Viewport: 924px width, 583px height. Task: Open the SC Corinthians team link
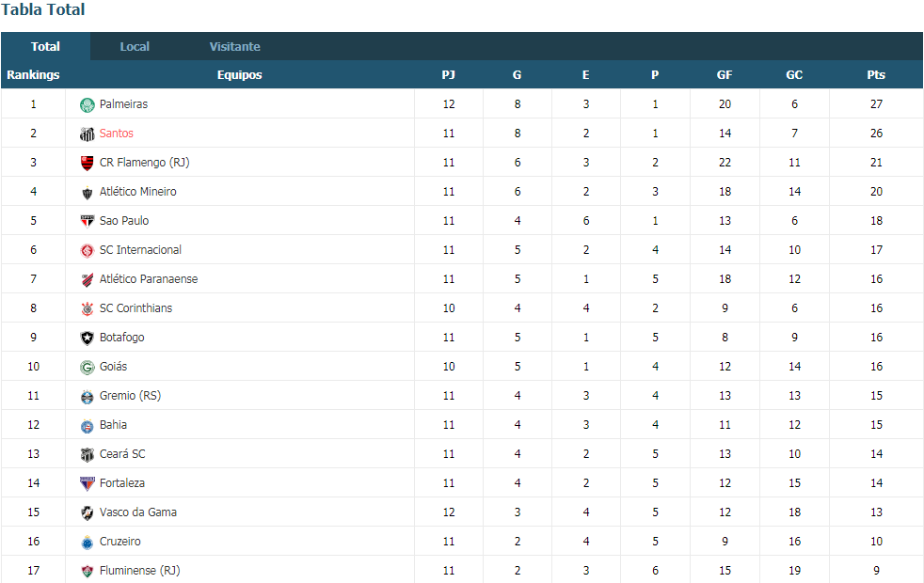[135, 308]
